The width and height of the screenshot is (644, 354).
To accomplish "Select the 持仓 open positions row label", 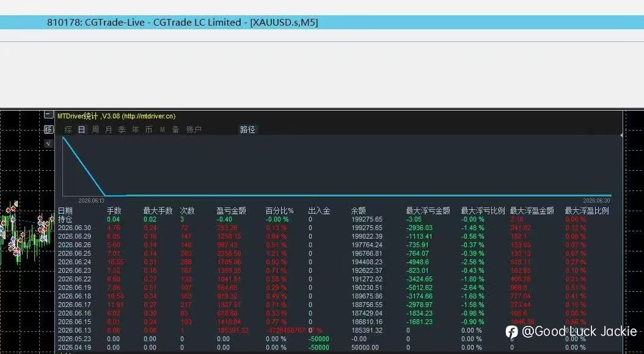I will pyautogui.click(x=65, y=219).
